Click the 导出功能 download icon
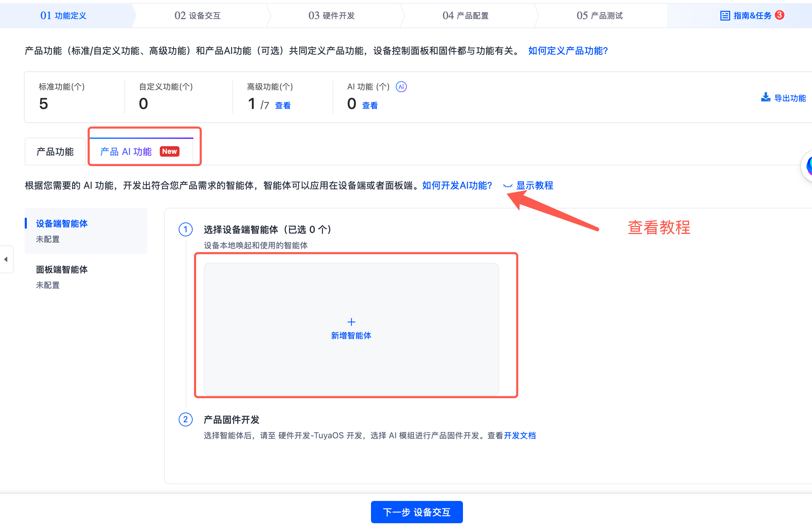The image size is (812, 526). [766, 97]
